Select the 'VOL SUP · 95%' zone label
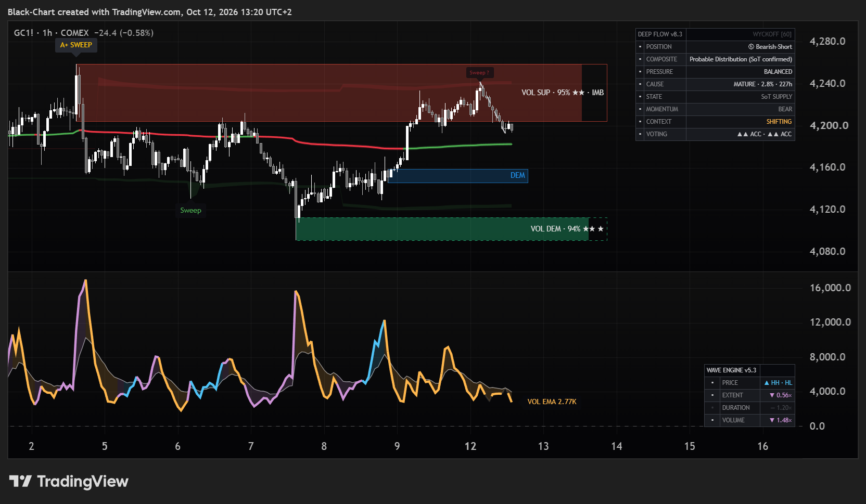The width and height of the screenshot is (866, 504). [x=563, y=93]
